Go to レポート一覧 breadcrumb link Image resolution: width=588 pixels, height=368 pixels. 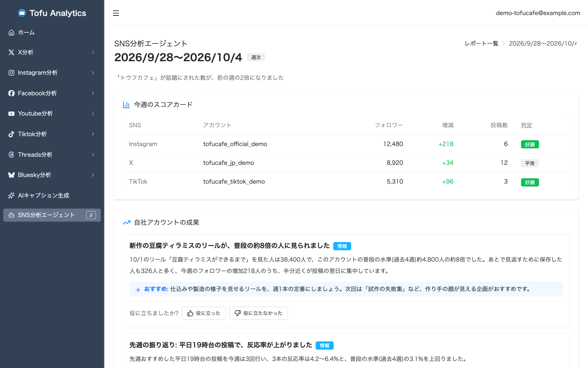click(x=481, y=43)
